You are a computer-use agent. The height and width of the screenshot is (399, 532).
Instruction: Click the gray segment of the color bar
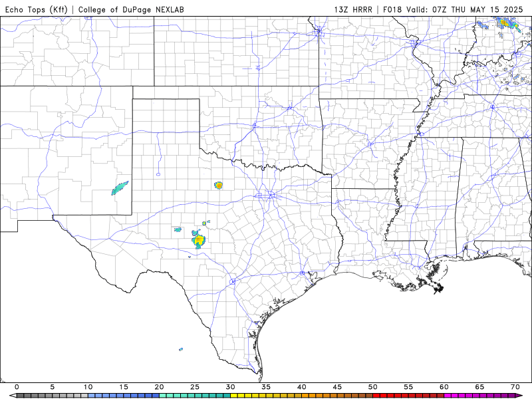pyautogui.click(x=53, y=396)
